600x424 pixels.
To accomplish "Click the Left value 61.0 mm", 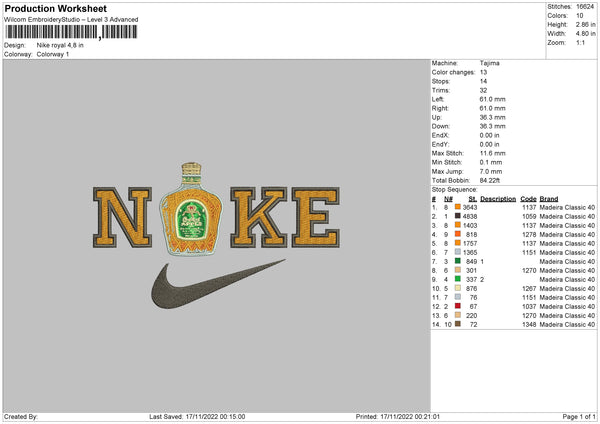I will (x=492, y=99).
